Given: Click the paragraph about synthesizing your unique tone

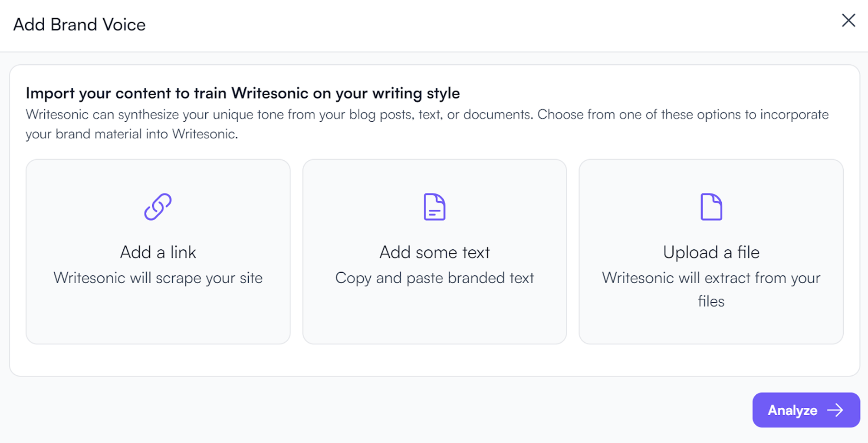Looking at the screenshot, I should coord(427,124).
